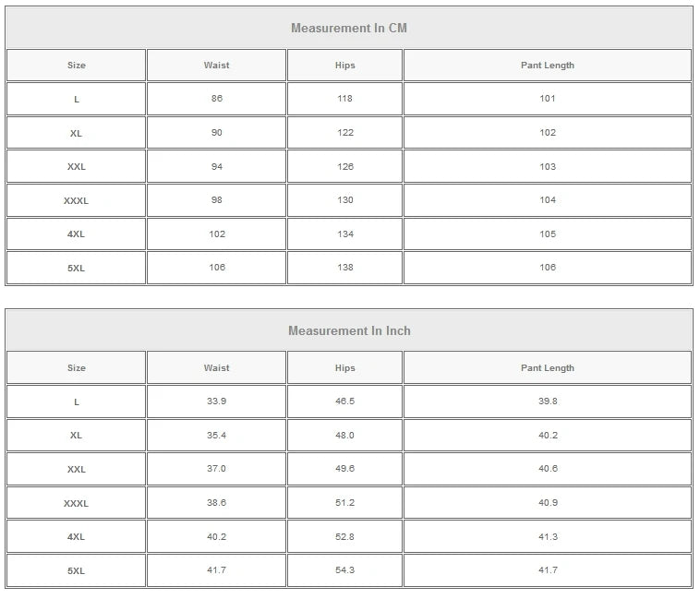
Task: Select the Waist header in CM table
Action: click(217, 66)
